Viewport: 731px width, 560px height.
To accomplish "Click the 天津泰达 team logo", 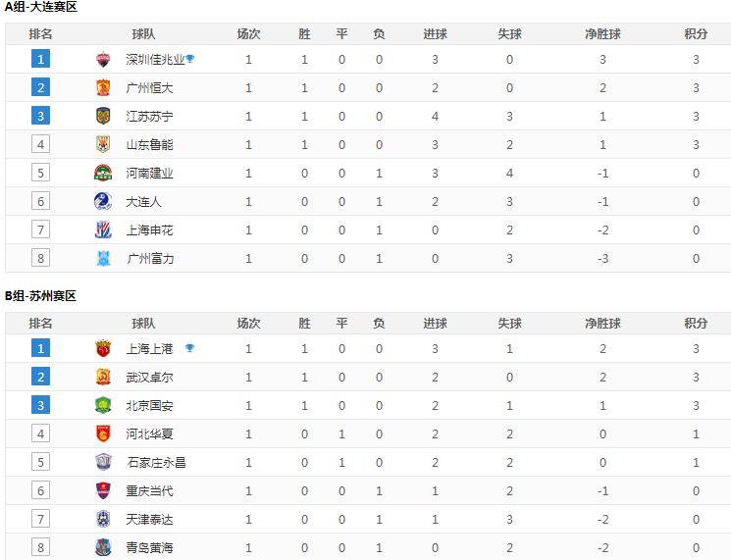I will 103,519.
